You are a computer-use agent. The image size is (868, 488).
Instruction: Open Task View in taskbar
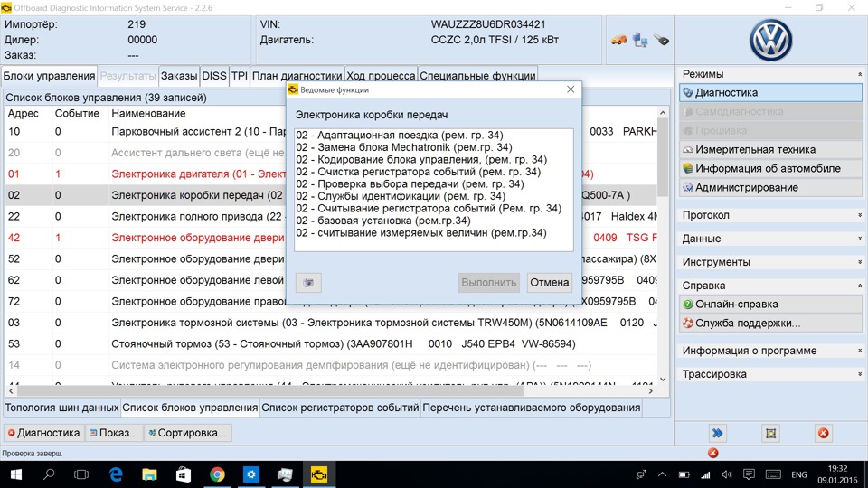[x=81, y=474]
